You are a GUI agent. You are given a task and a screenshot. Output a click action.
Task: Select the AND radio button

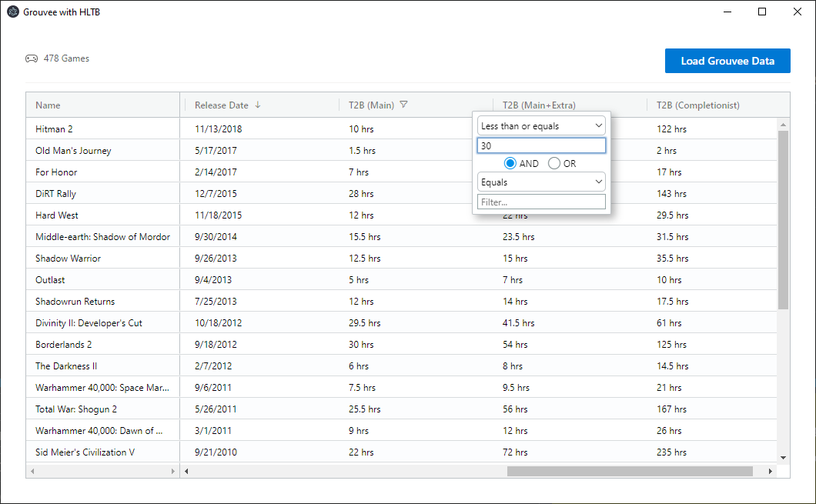click(x=510, y=163)
